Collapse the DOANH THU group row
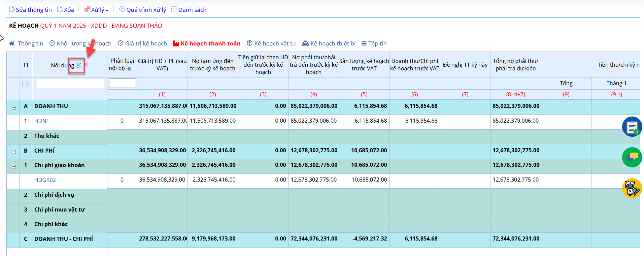Image resolution: width=644 pixels, height=256 pixels. [x=14, y=107]
